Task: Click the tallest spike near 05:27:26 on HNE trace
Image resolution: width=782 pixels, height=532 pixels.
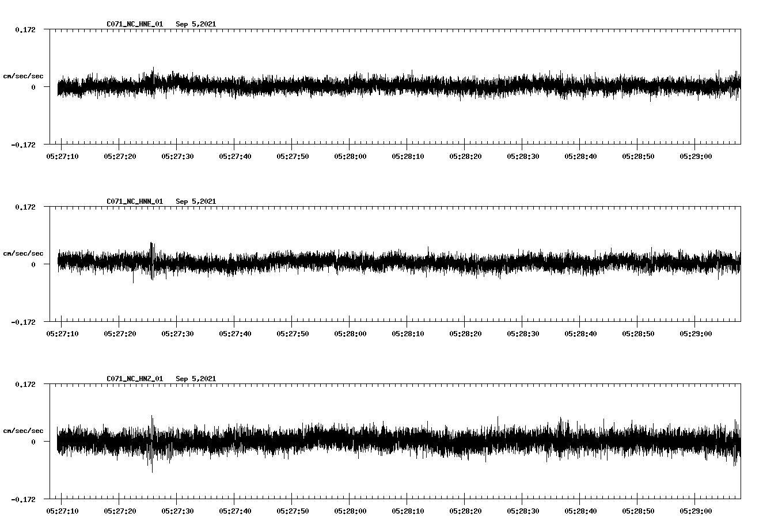Action: pos(153,83)
